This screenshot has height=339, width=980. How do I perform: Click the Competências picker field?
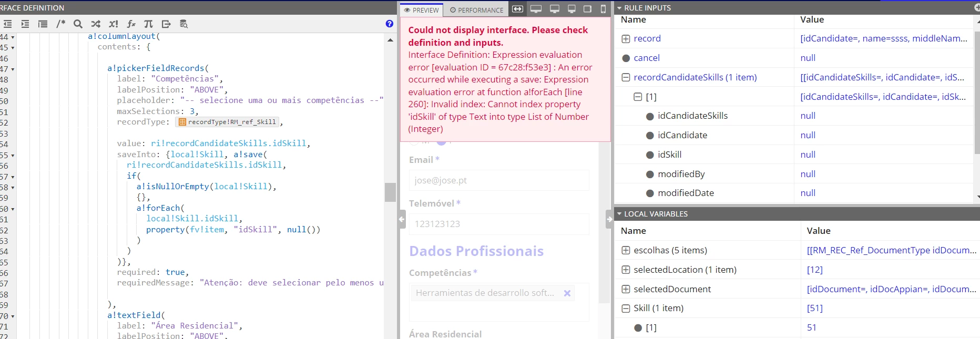pos(499,302)
